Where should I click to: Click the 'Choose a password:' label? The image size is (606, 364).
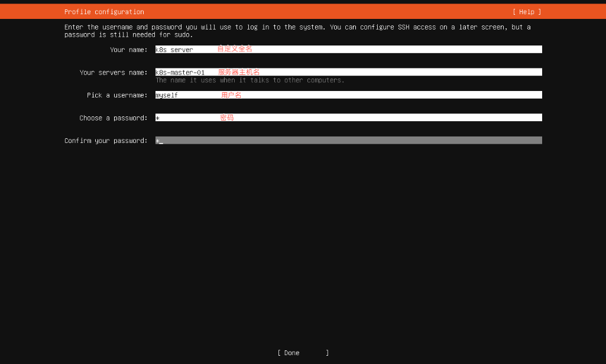pyautogui.click(x=113, y=118)
